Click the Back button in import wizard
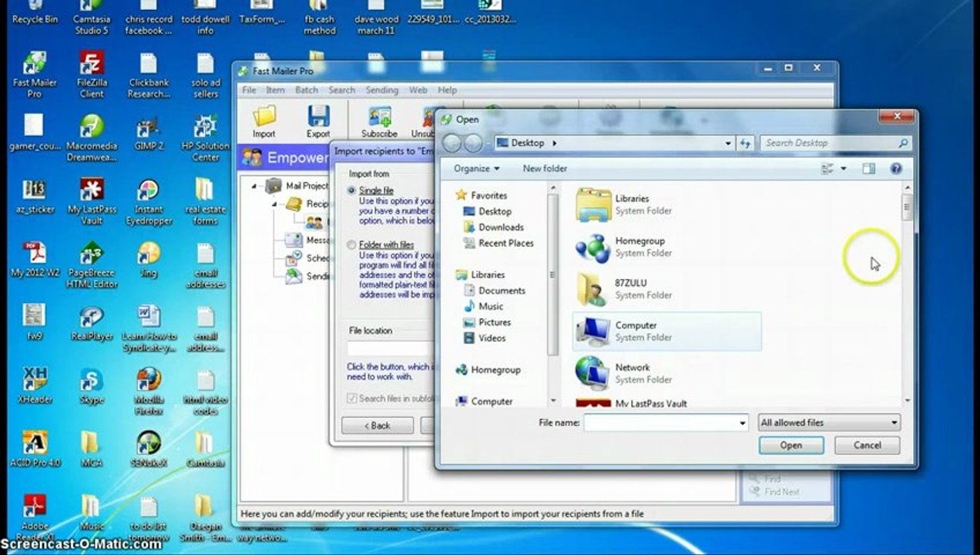 [378, 425]
